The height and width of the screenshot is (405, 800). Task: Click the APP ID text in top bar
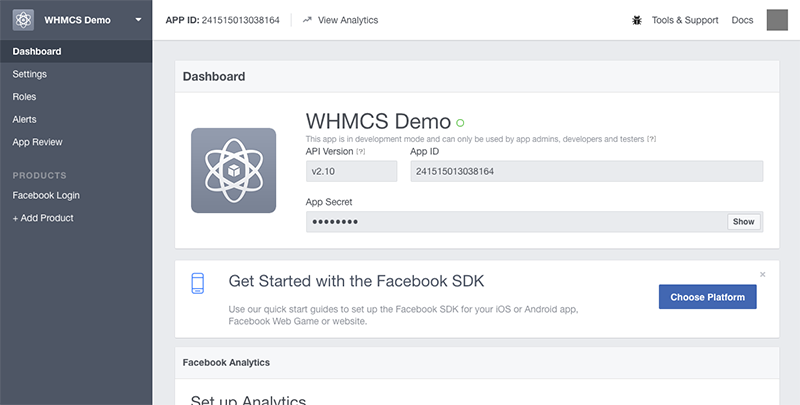click(x=222, y=20)
